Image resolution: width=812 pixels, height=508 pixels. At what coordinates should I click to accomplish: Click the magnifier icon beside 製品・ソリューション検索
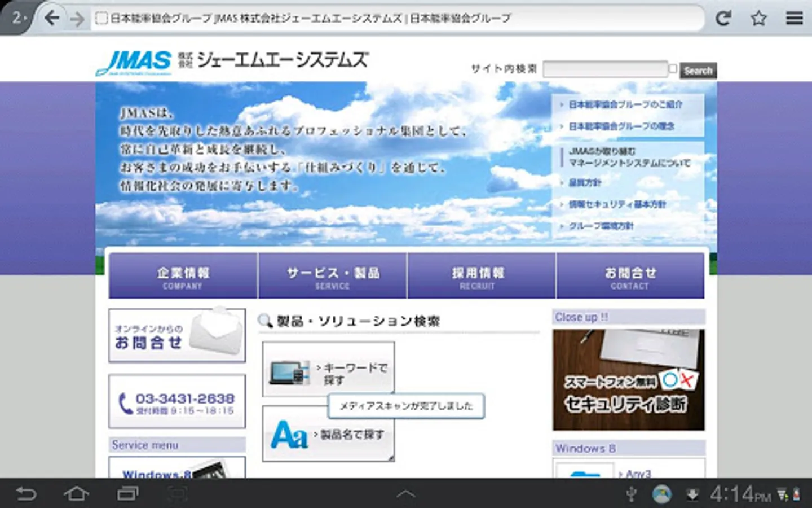pyautogui.click(x=266, y=321)
